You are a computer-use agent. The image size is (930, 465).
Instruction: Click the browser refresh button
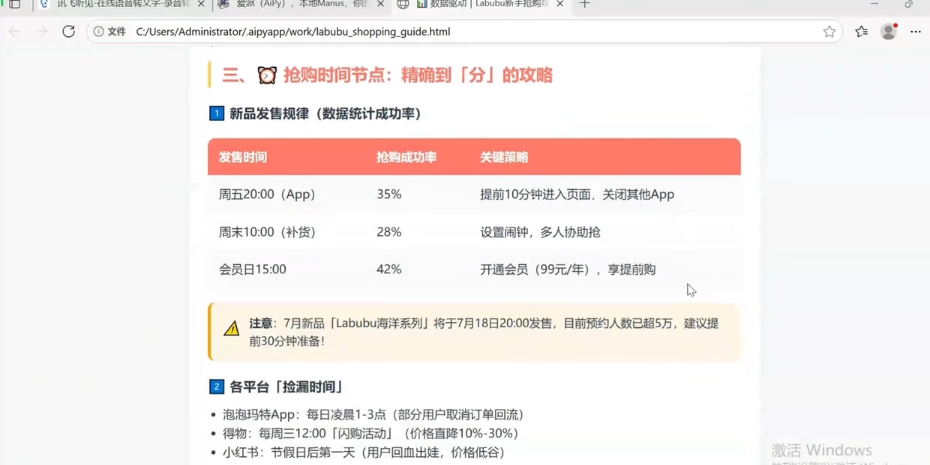[69, 31]
